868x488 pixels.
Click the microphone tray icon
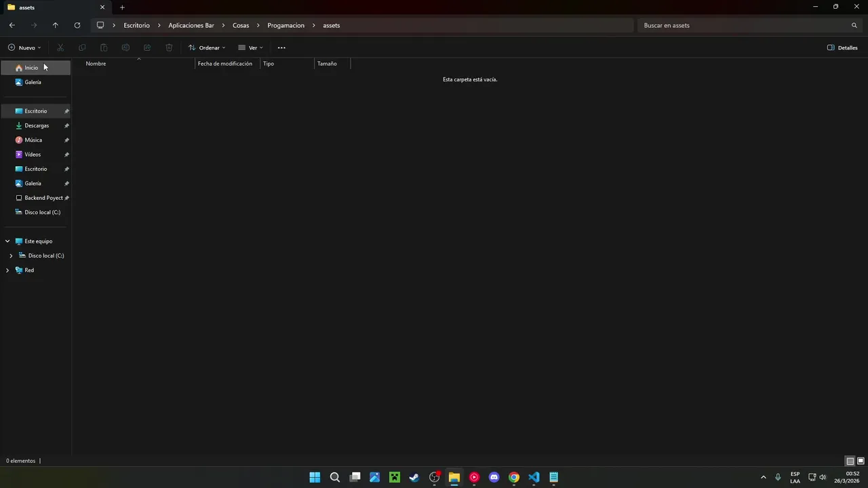click(x=778, y=477)
